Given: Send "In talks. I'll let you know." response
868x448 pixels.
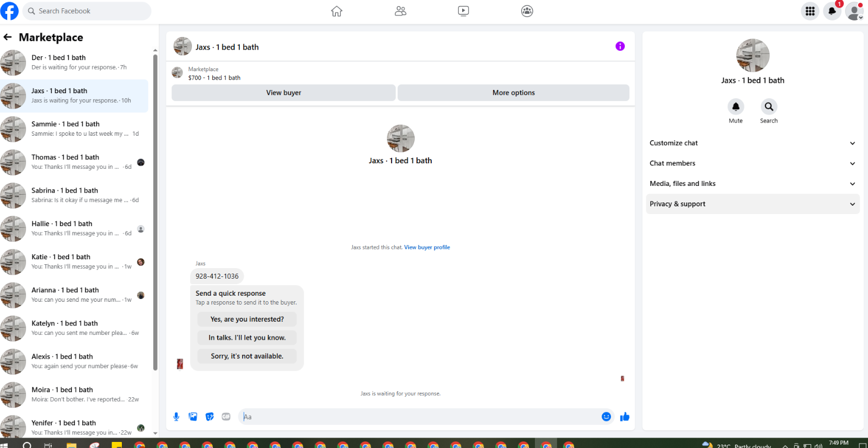Looking at the screenshot, I should pos(247,338).
